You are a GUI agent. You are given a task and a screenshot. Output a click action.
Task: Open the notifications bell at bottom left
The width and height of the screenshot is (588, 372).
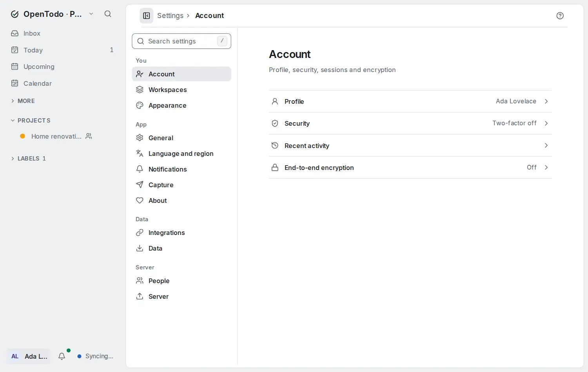(62, 356)
